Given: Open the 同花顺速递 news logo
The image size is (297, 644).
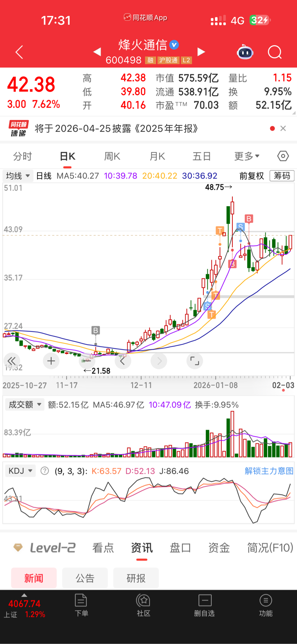Looking at the screenshot, I should coord(19,128).
